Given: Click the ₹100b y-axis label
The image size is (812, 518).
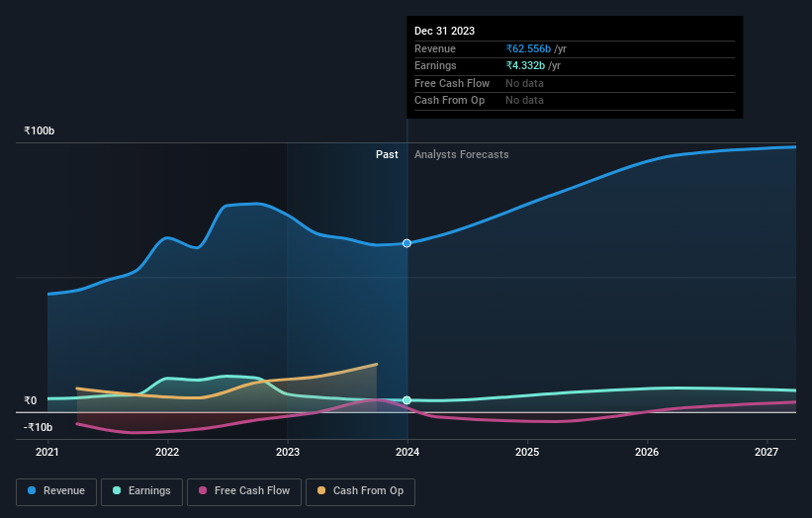Looking at the screenshot, I should 39,130.
